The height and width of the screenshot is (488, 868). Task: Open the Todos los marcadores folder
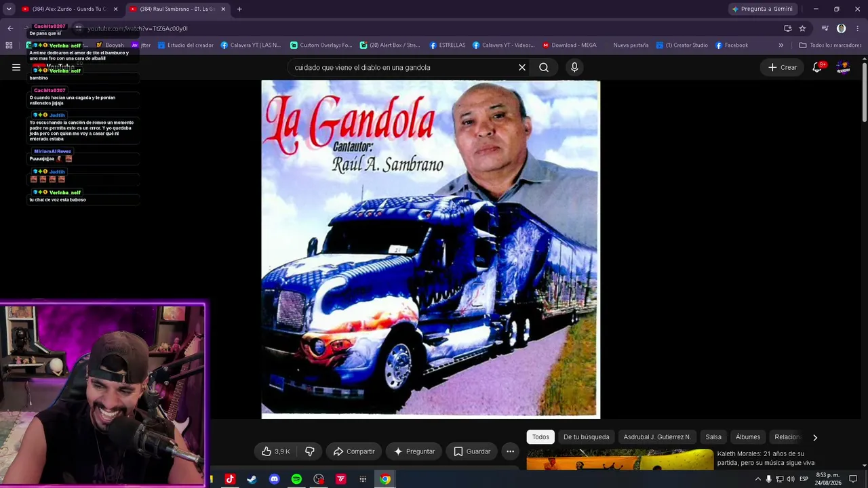click(830, 45)
